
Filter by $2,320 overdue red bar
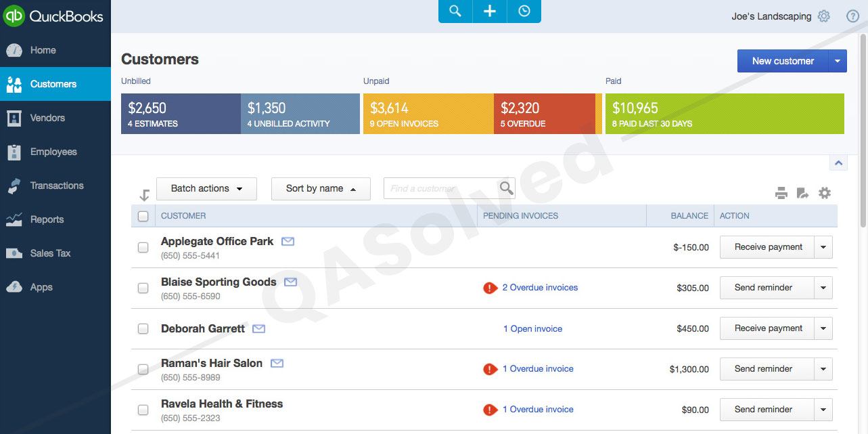[x=545, y=114]
